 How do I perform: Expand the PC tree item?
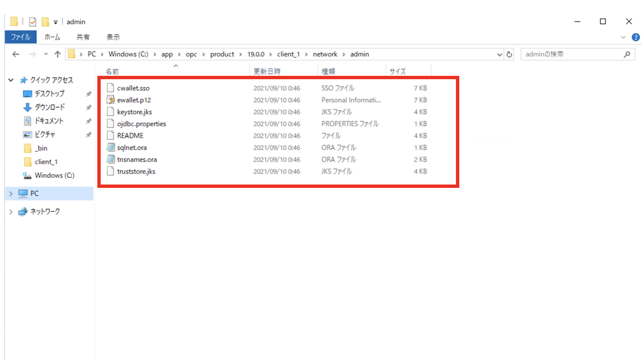(x=11, y=193)
